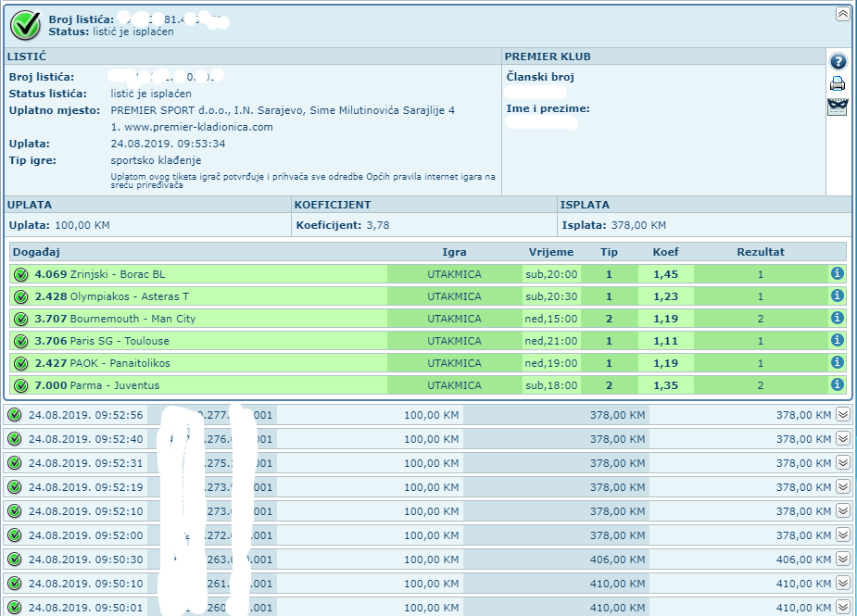857x616 pixels.
Task: Expand the 406,00 KM ticket from 09:50:30
Action: (843, 559)
